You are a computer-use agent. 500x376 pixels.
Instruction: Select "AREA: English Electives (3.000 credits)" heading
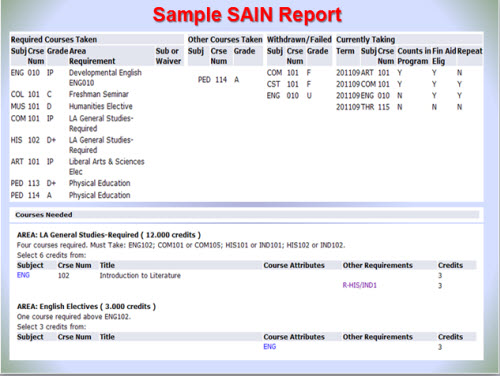tap(86, 306)
